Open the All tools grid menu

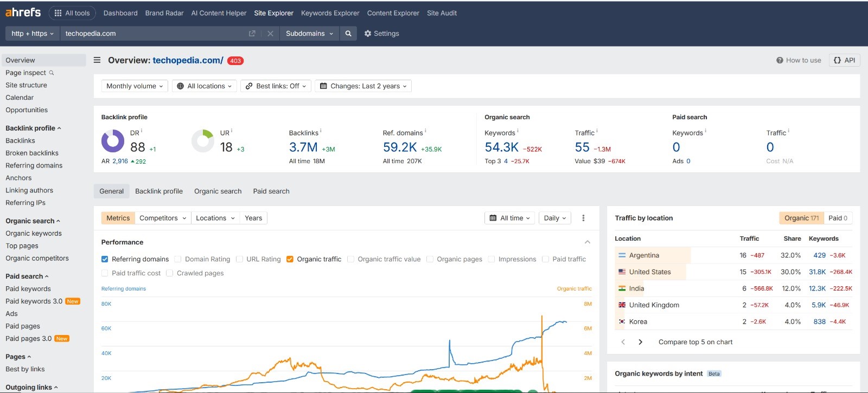[72, 13]
